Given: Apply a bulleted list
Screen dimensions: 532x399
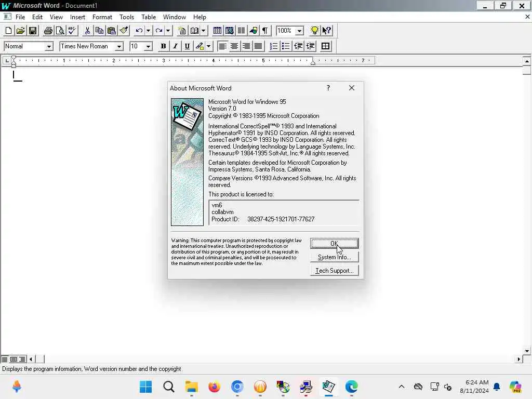Looking at the screenshot, I should click(x=286, y=46).
